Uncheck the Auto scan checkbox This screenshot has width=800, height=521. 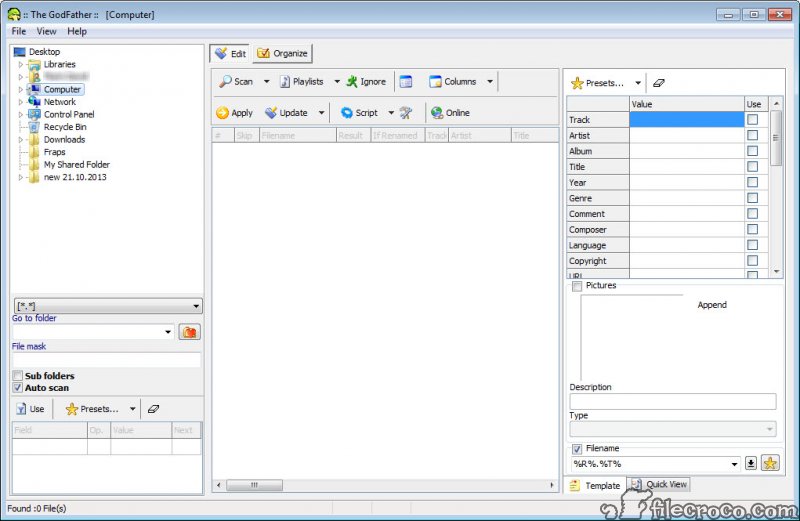point(18,388)
